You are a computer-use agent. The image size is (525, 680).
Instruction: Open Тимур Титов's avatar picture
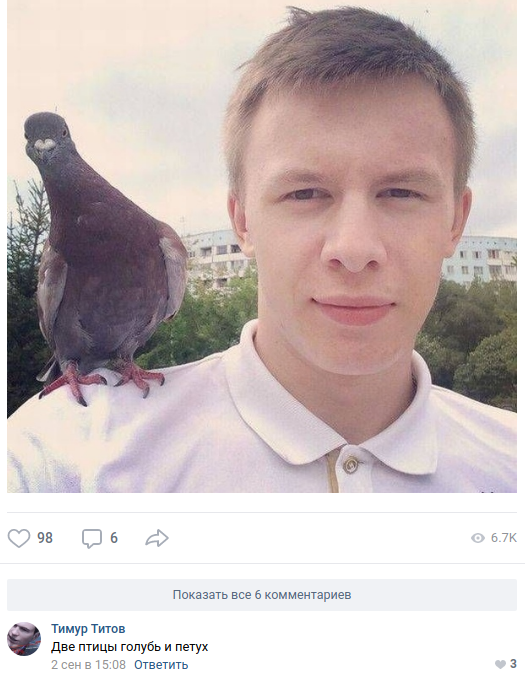pyautogui.click(x=24, y=639)
